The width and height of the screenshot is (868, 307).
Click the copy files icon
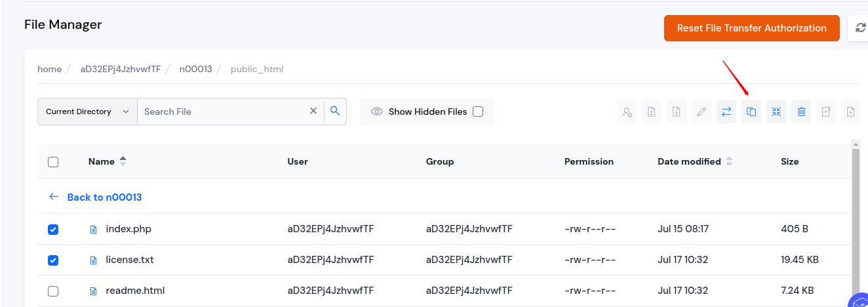[751, 112]
